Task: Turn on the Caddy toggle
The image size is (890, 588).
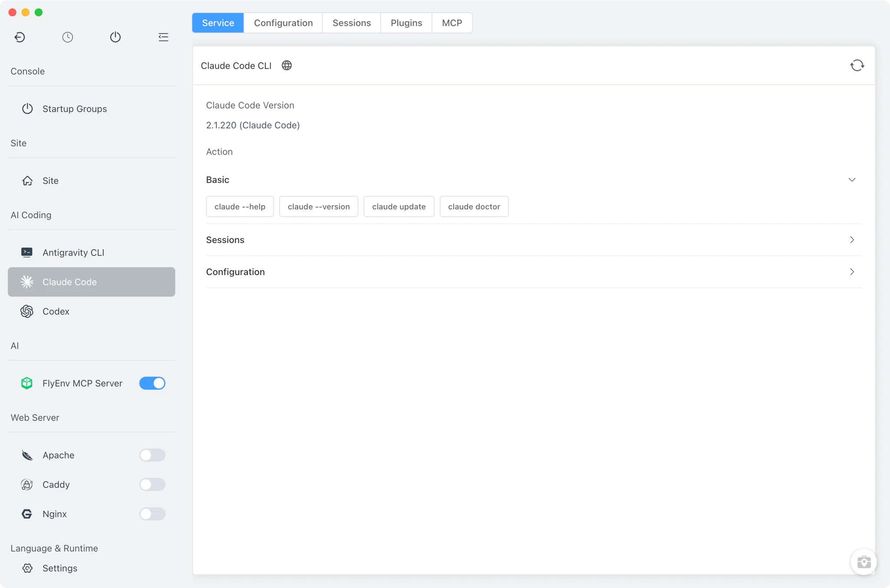Action: [x=152, y=484]
